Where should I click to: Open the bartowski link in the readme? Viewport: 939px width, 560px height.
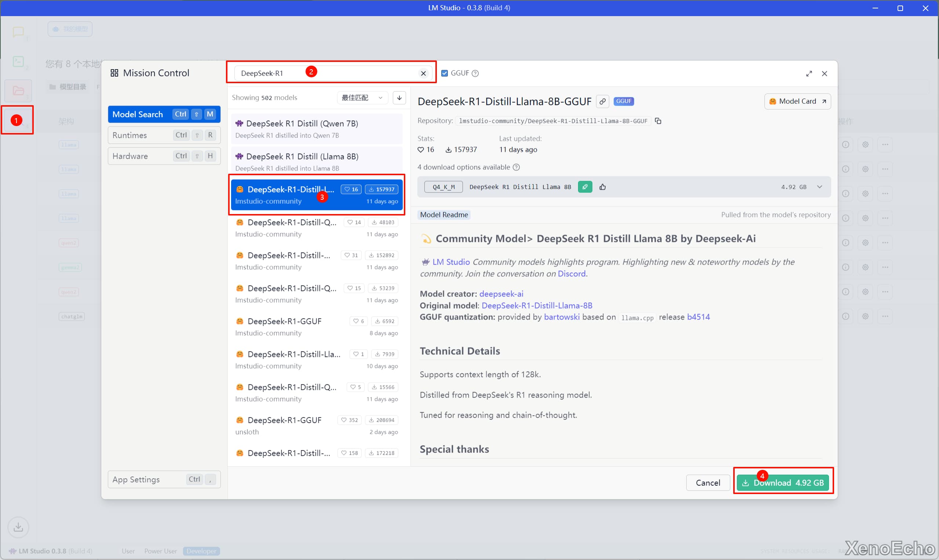click(562, 317)
